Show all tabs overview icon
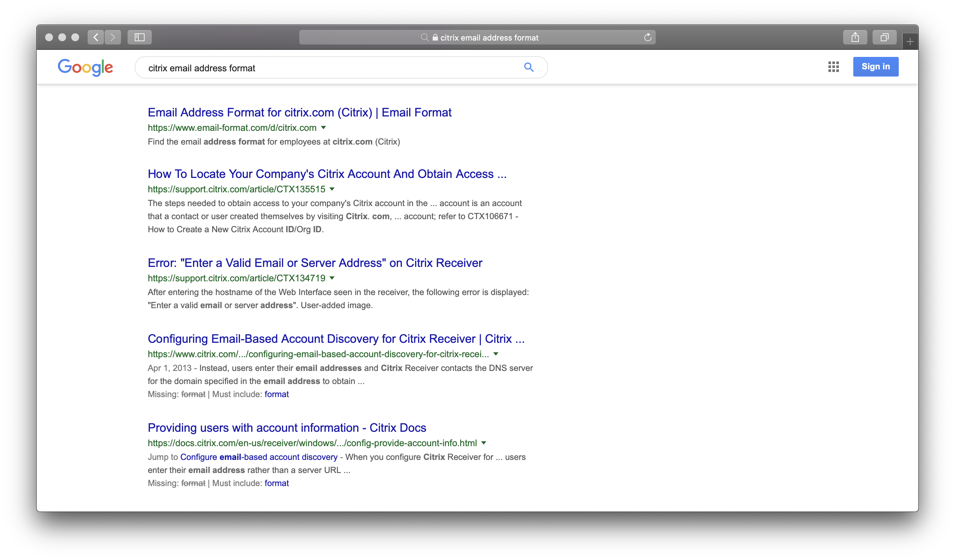Image resolution: width=955 pixels, height=560 pixels. pos(884,37)
